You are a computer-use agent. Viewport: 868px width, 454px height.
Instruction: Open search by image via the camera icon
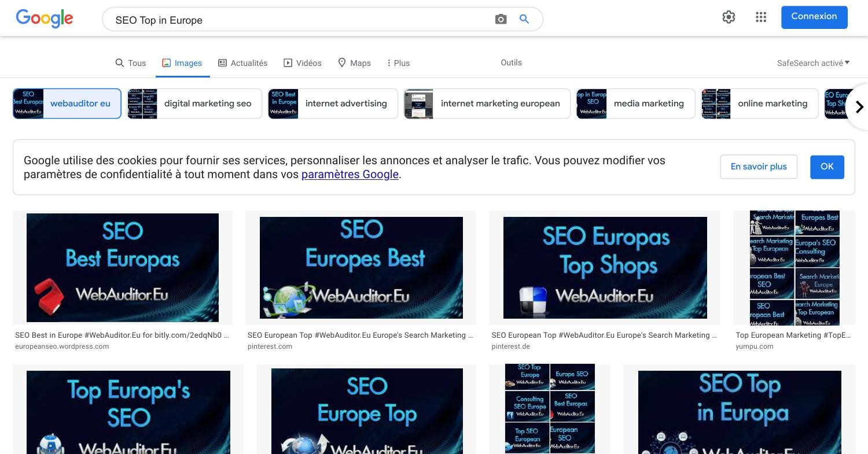coord(500,19)
